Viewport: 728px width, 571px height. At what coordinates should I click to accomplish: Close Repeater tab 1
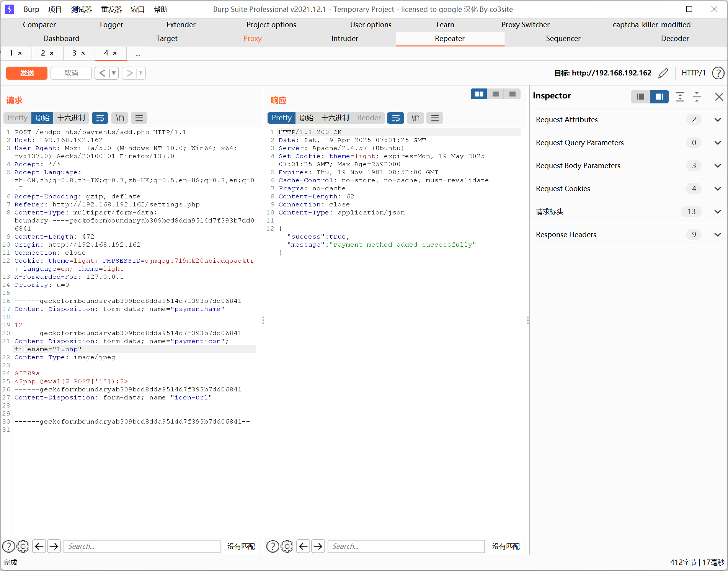tap(20, 53)
